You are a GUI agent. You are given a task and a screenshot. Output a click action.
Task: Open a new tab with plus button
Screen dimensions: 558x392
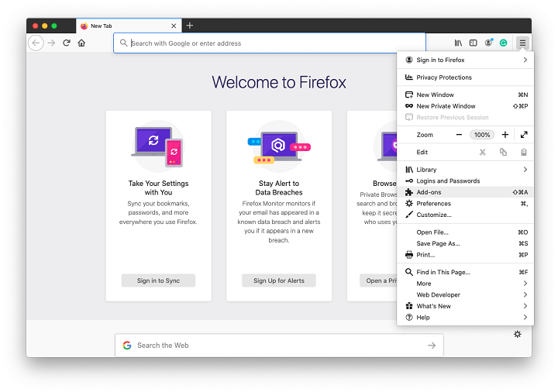pyautogui.click(x=190, y=26)
